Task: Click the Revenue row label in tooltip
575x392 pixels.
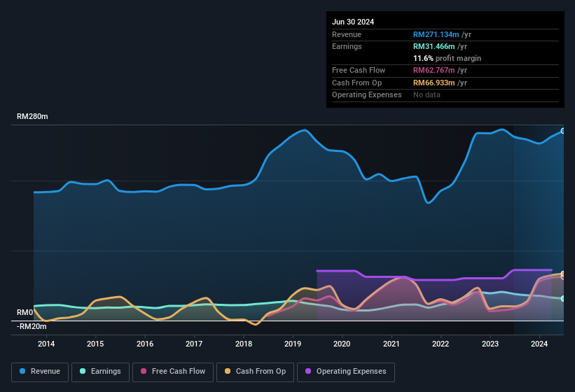Action: click(x=347, y=34)
